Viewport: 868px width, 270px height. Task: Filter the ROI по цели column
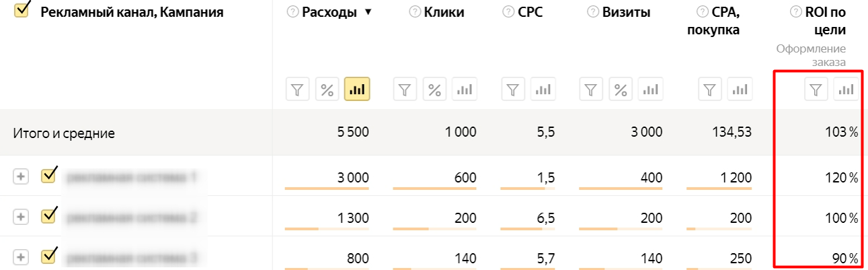(x=816, y=90)
